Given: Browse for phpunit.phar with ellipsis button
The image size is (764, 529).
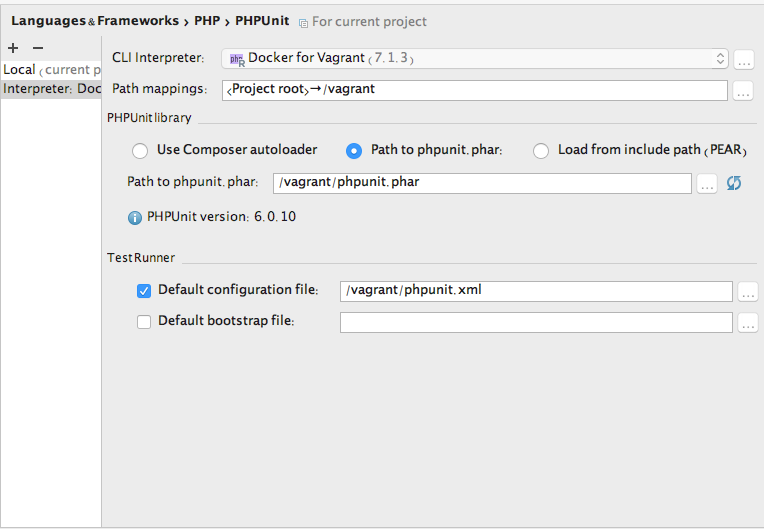Looking at the screenshot, I should coord(707,183).
